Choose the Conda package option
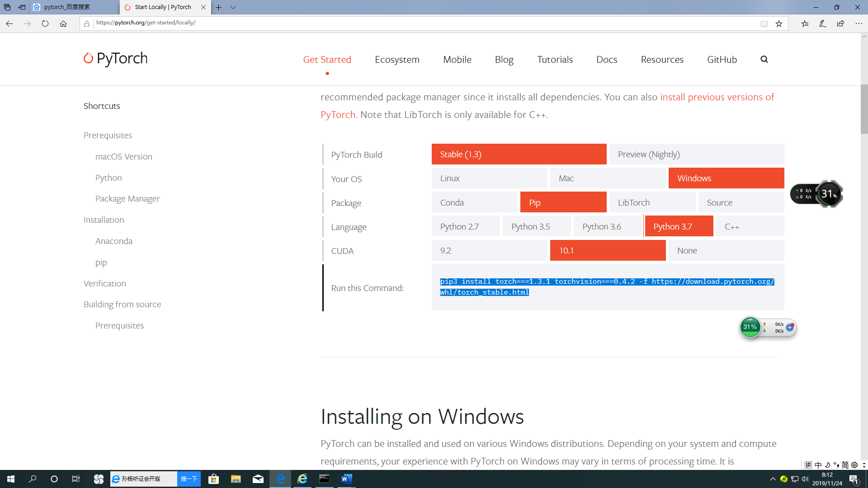Screen dimensions: 868x488 pyautogui.click(x=474, y=202)
